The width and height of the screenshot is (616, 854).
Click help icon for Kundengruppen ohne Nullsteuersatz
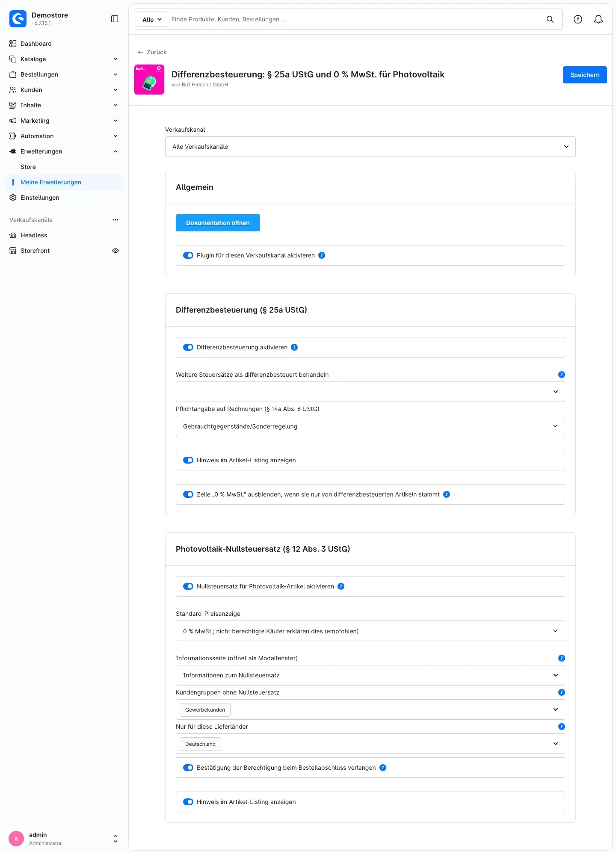coord(562,692)
